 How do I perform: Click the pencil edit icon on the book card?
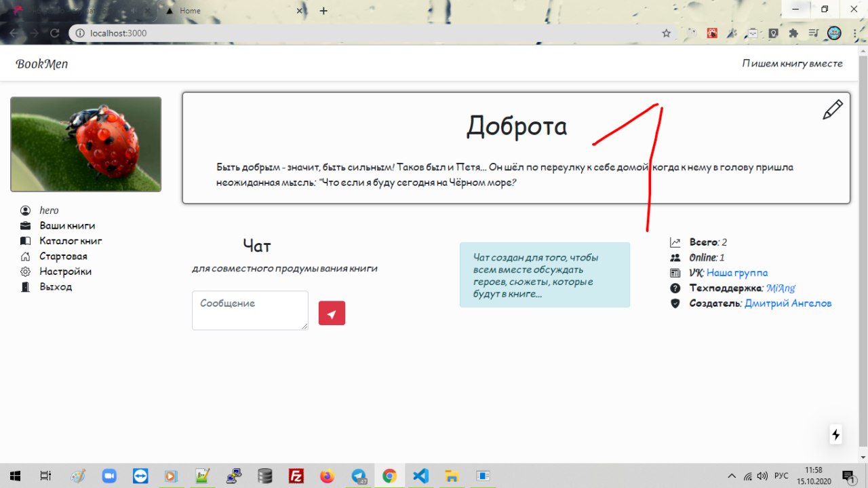[833, 110]
